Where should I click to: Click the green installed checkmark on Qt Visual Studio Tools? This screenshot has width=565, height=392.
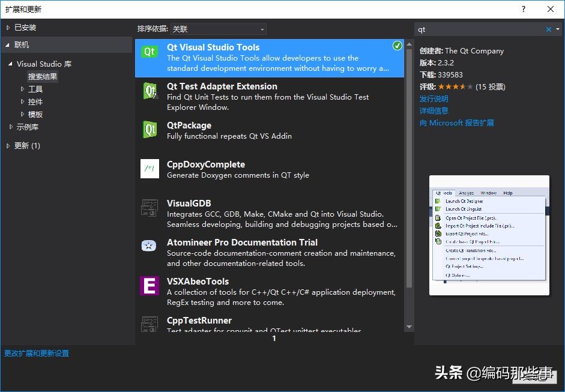[397, 45]
